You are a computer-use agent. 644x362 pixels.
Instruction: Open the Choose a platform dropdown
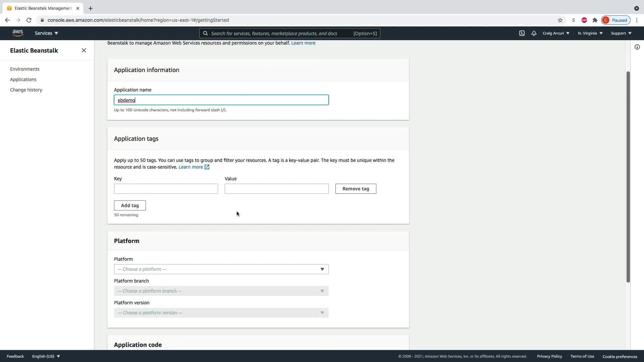pyautogui.click(x=221, y=269)
